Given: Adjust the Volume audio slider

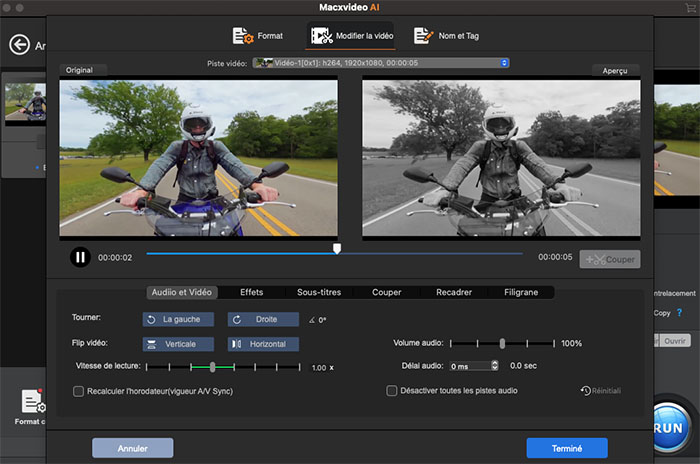Looking at the screenshot, I should (502, 343).
